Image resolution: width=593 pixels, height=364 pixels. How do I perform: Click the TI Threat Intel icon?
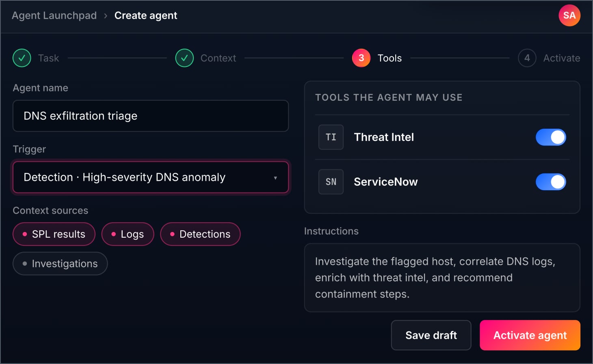pos(331,137)
